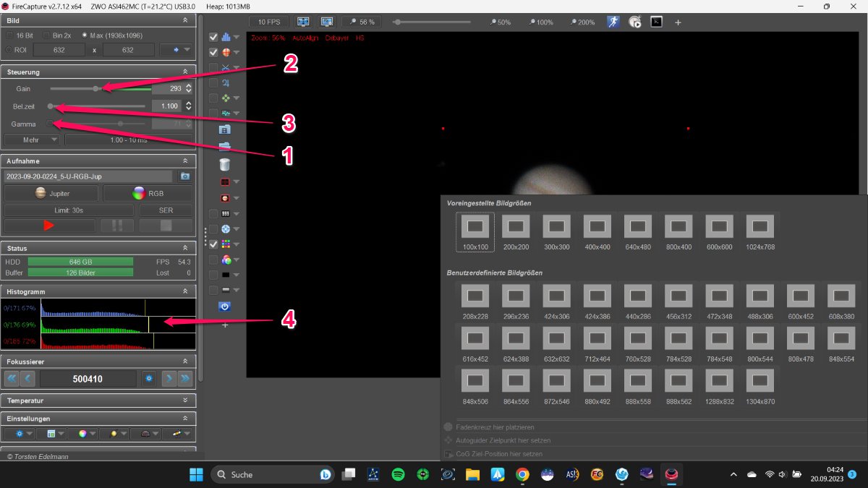Click the Jupiter symbol planet tool icon
The width and height of the screenshot is (868, 488).
click(x=225, y=82)
